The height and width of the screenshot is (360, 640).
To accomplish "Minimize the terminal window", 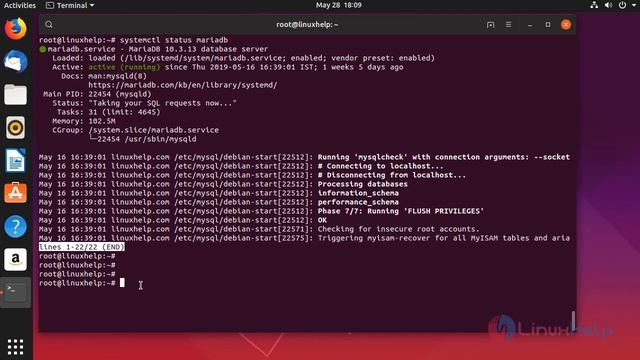I will pyautogui.click(x=530, y=24).
